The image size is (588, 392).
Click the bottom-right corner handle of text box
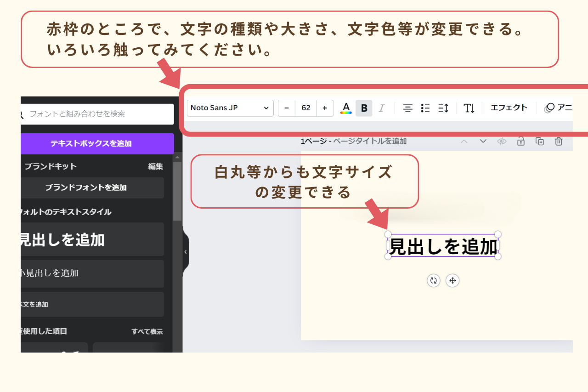498,256
